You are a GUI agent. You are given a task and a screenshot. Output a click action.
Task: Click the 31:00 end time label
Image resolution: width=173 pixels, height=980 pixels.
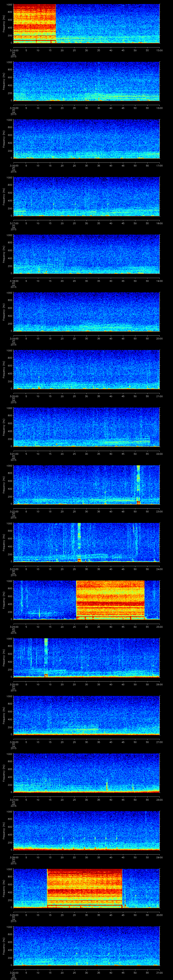tap(159, 973)
